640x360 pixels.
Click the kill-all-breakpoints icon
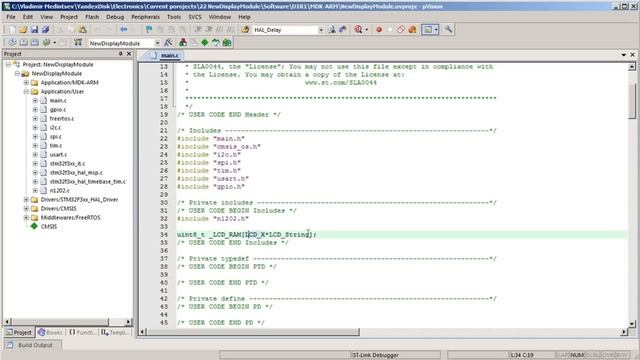(412, 29)
